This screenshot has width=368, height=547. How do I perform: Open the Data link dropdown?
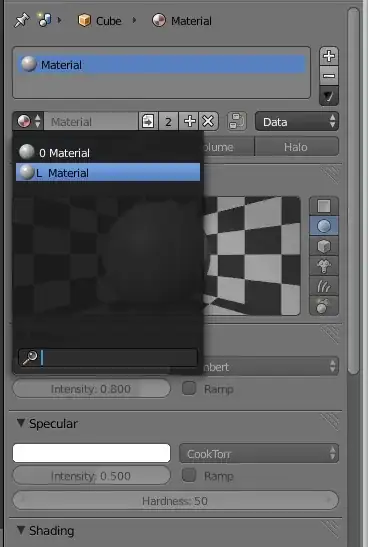(297, 121)
